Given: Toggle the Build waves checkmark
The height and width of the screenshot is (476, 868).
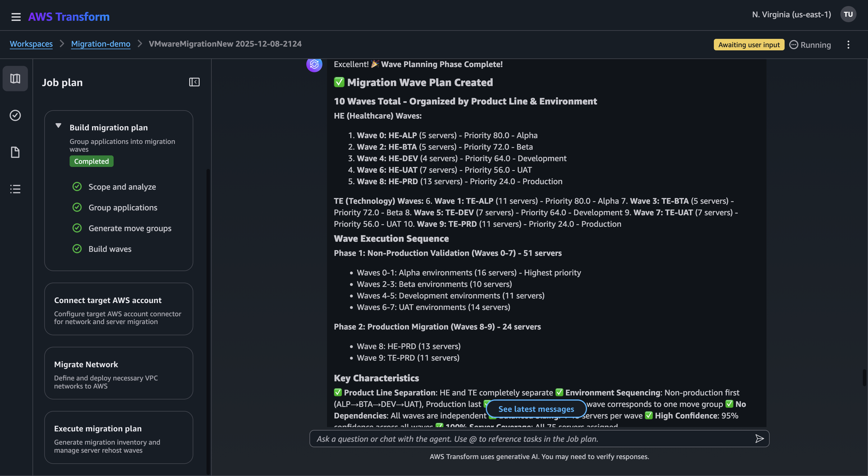Looking at the screenshot, I should (77, 249).
